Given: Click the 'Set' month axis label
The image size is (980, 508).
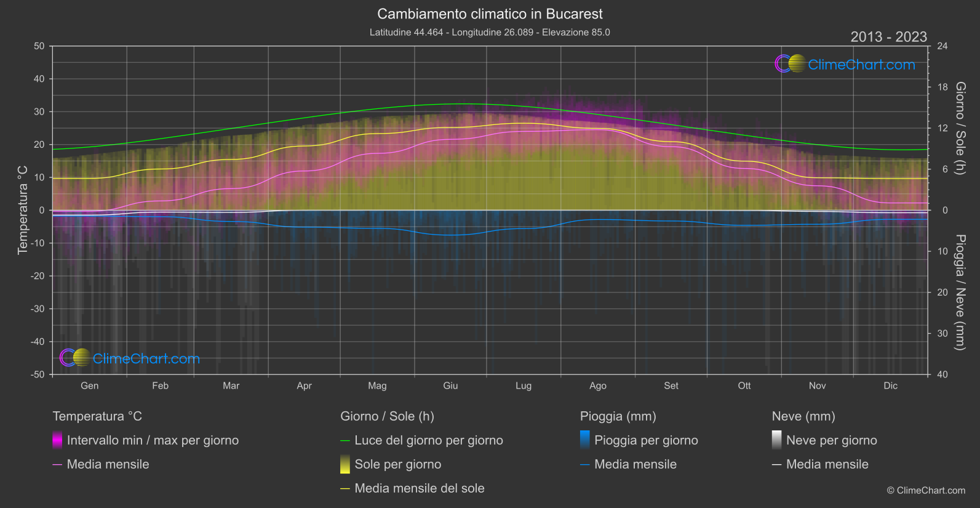Looking at the screenshot, I should point(671,386).
